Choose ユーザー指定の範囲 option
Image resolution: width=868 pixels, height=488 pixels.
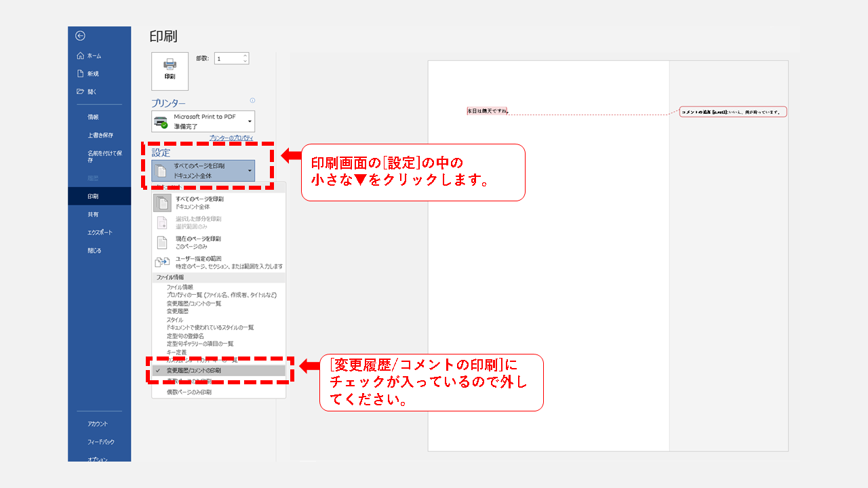218,262
